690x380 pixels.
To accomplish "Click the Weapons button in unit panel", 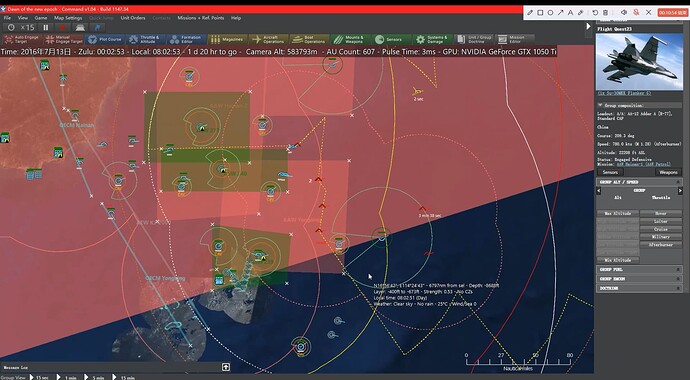I will [668, 172].
